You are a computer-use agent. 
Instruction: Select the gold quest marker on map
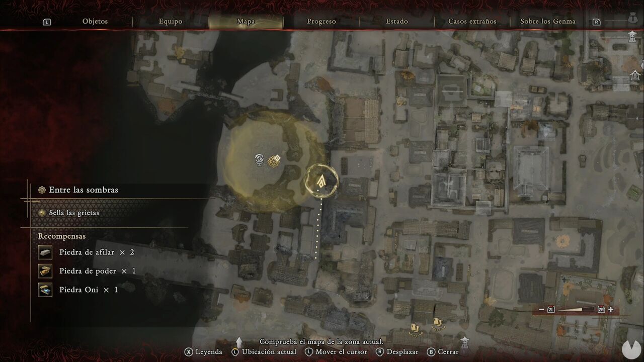(274, 160)
